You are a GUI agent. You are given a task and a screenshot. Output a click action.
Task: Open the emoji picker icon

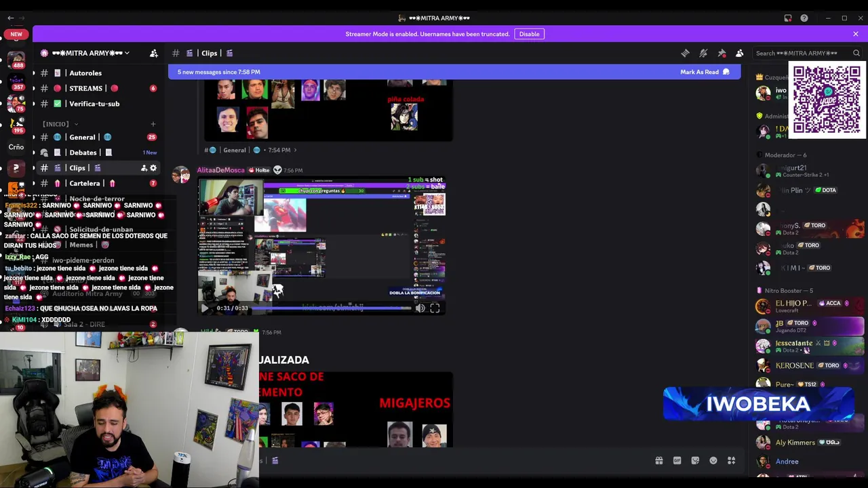[713, 461]
